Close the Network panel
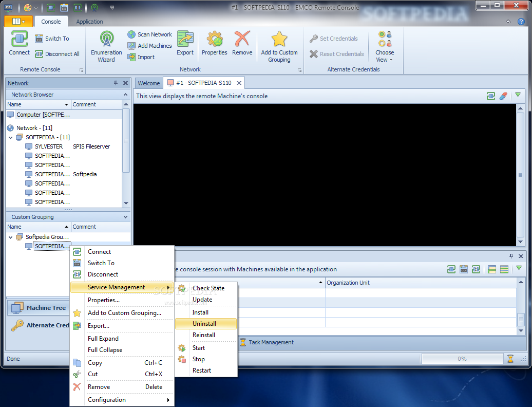The image size is (532, 407). (x=125, y=83)
